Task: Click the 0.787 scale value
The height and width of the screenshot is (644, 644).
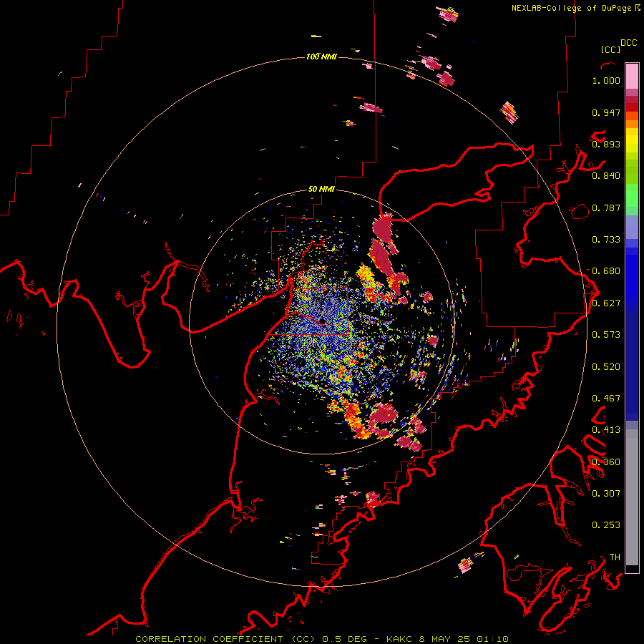Action: [606, 208]
